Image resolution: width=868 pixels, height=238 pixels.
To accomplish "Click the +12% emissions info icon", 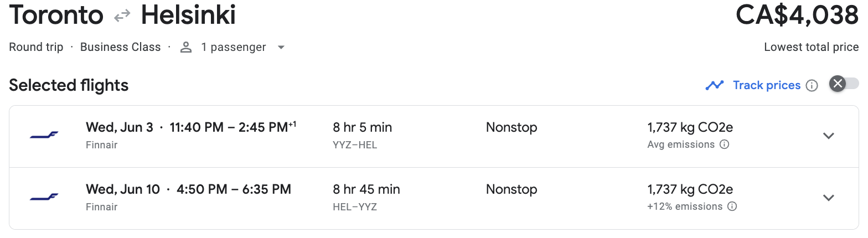I will tap(732, 206).
